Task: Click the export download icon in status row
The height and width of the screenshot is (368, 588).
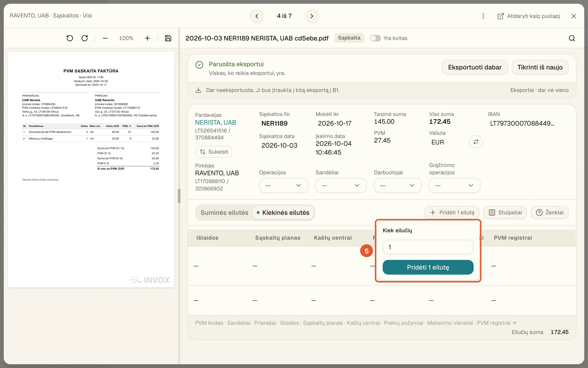Action: tap(198, 90)
